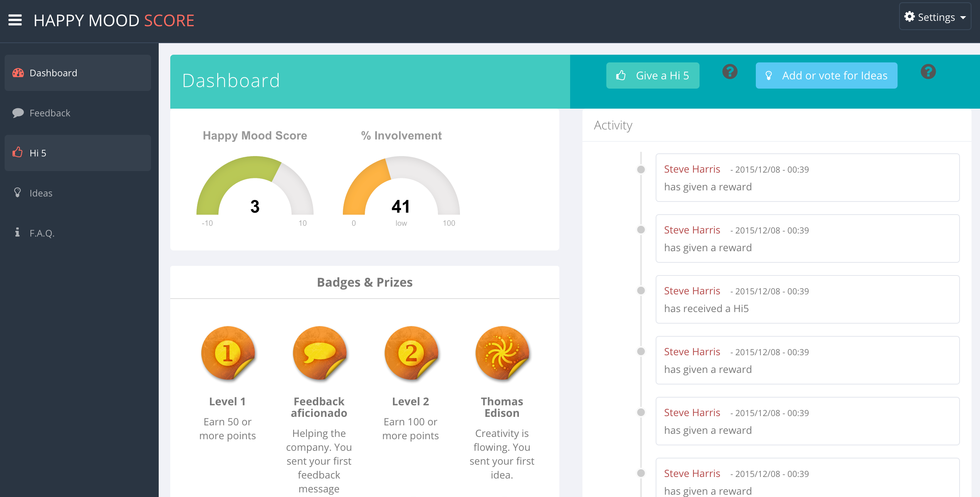Click the help icon beside Add or vote for Ideas

pyautogui.click(x=928, y=72)
